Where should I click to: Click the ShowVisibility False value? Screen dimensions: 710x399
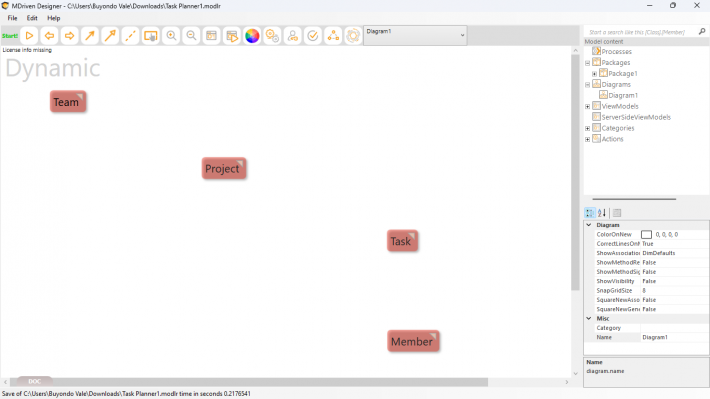pyautogui.click(x=675, y=281)
